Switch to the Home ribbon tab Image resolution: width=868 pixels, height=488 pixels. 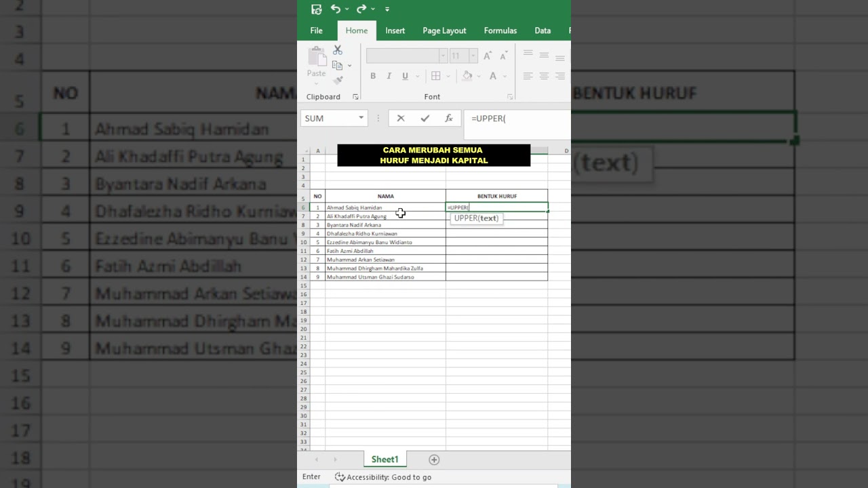click(357, 30)
